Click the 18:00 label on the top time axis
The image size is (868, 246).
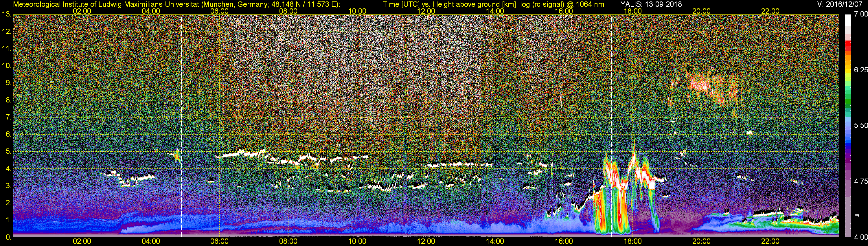point(632,11)
